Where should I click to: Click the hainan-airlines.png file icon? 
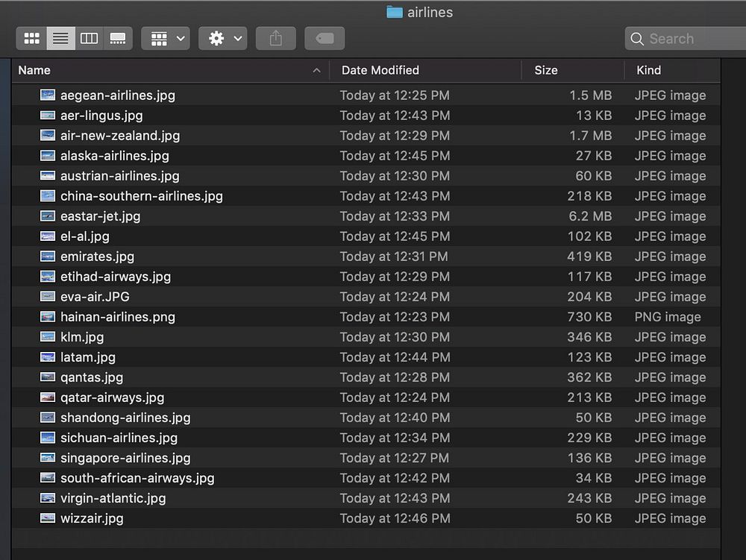[x=48, y=317]
